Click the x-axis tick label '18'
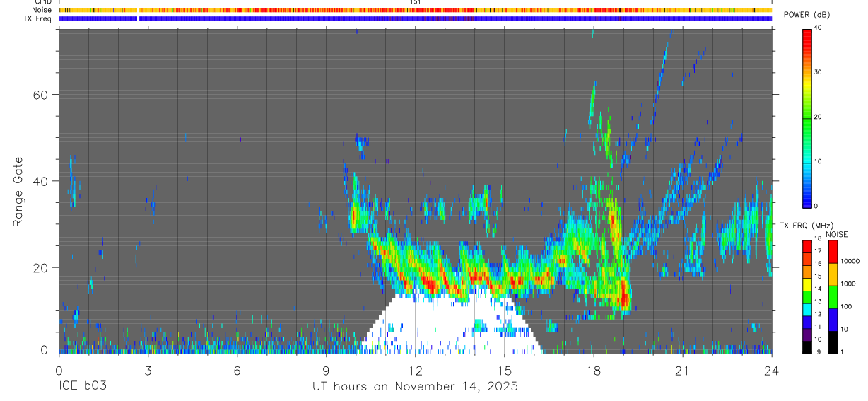868x401 pixels. click(x=594, y=371)
